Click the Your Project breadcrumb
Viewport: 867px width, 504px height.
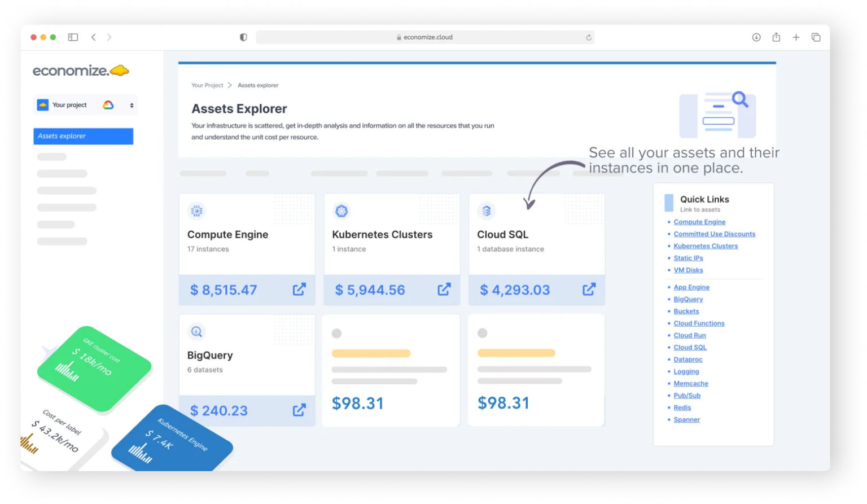pos(207,85)
